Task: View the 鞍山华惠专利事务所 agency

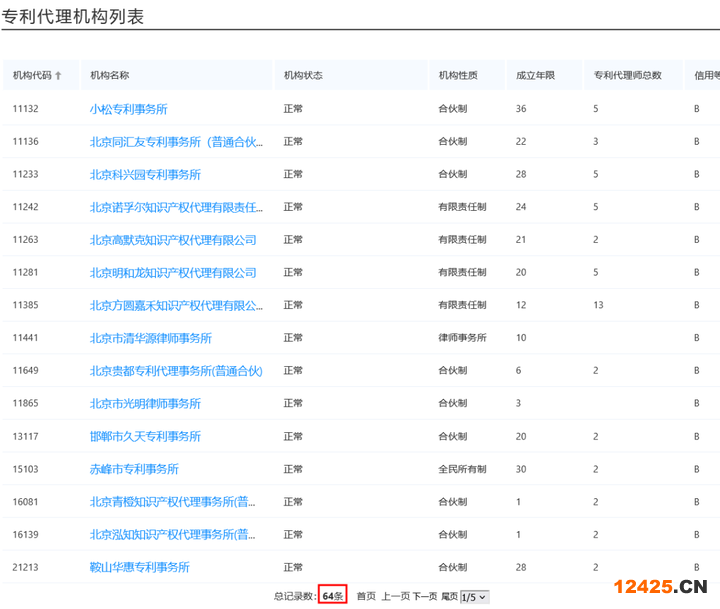Action: click(139, 567)
